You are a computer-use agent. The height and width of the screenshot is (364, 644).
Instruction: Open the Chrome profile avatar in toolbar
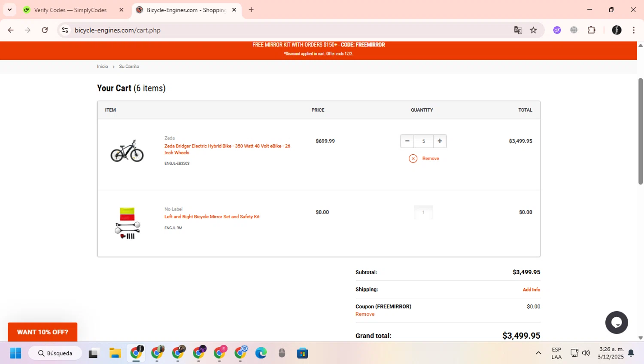point(617,30)
